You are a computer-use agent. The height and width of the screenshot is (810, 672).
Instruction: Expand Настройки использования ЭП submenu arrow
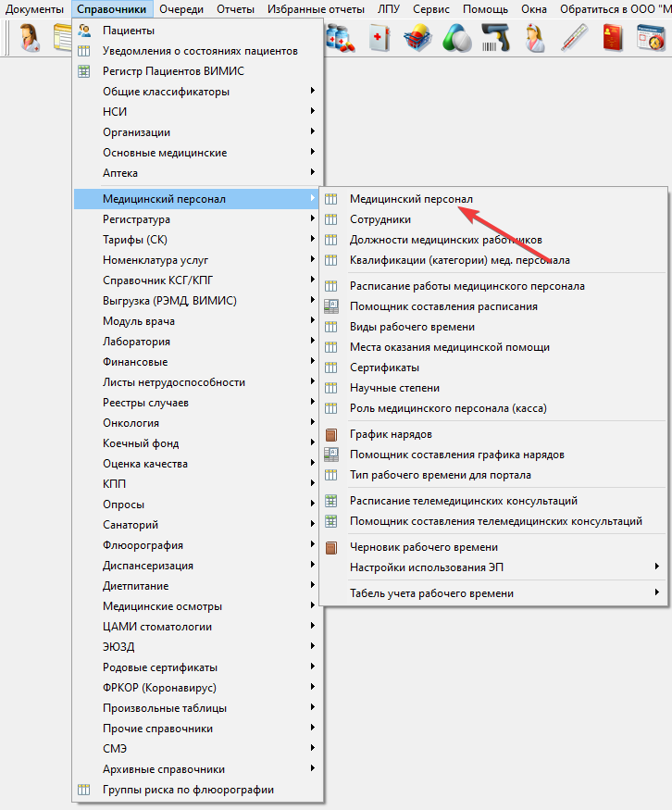tap(656, 567)
